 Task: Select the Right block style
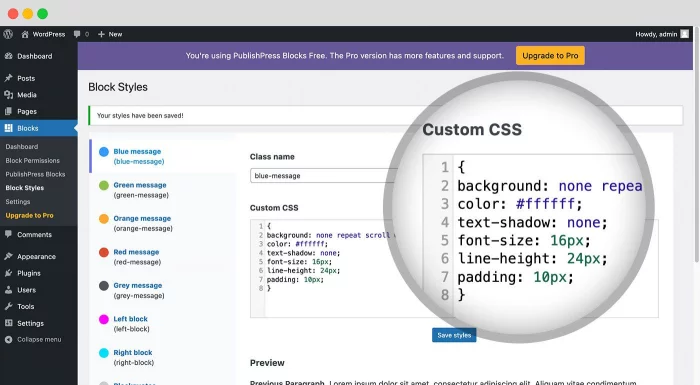162,357
